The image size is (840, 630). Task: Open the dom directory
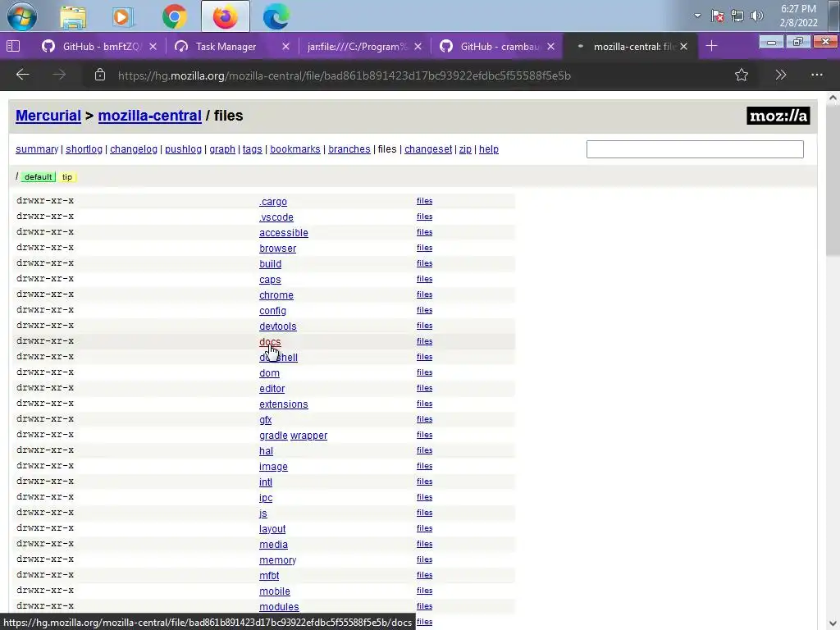tap(269, 373)
